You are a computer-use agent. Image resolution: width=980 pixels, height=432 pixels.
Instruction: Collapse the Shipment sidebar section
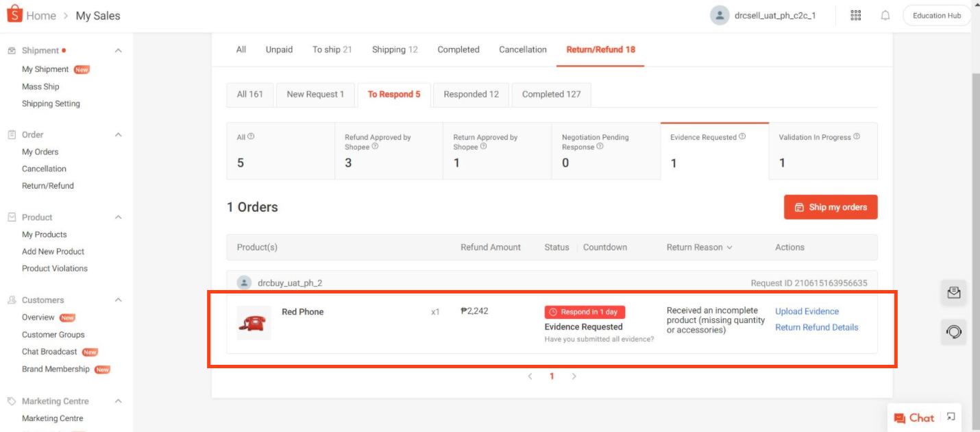pyautogui.click(x=118, y=50)
